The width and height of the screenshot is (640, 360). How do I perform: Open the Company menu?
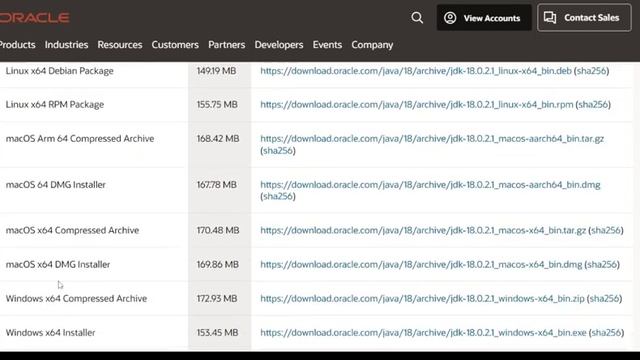[x=372, y=44]
